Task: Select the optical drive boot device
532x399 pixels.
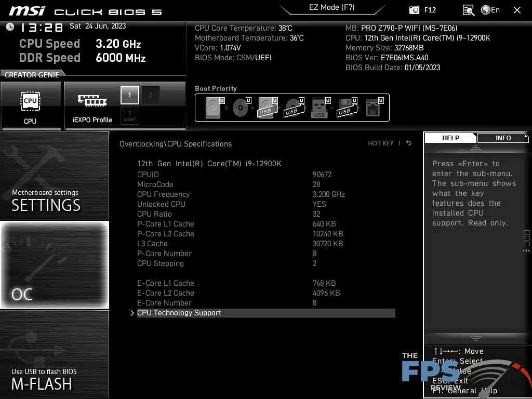Action: tap(242, 108)
